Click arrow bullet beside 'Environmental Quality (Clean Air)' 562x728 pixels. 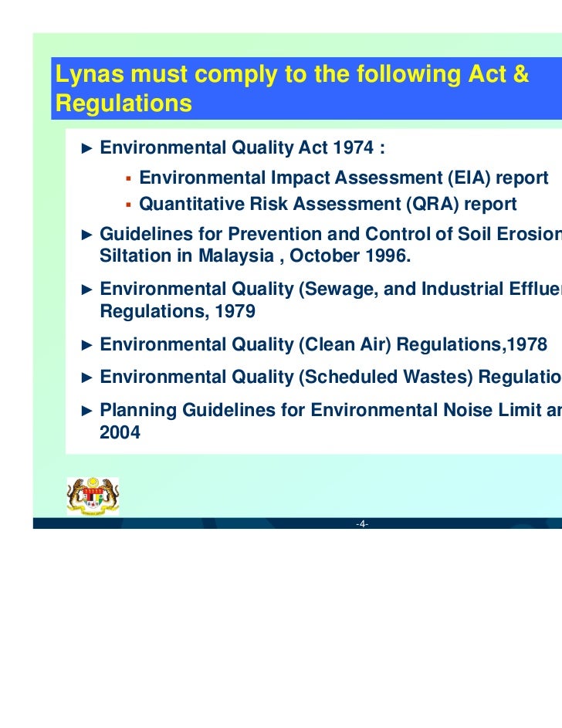click(x=86, y=345)
